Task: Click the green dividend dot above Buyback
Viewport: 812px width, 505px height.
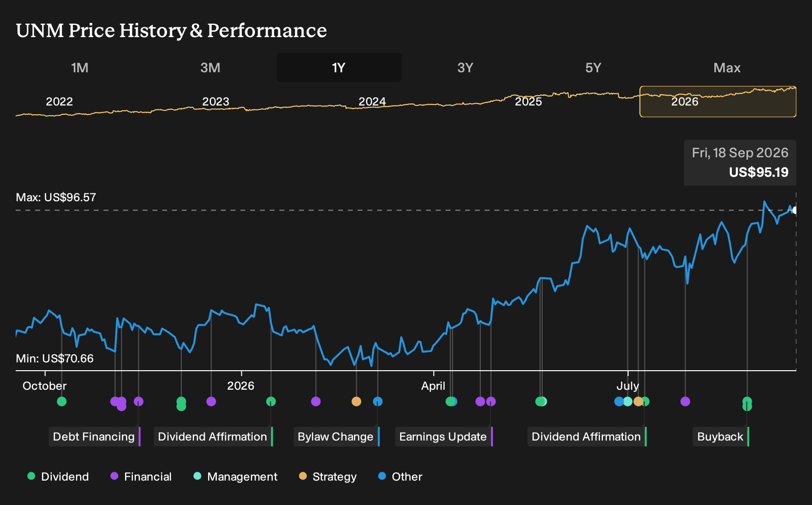Action: (x=747, y=401)
